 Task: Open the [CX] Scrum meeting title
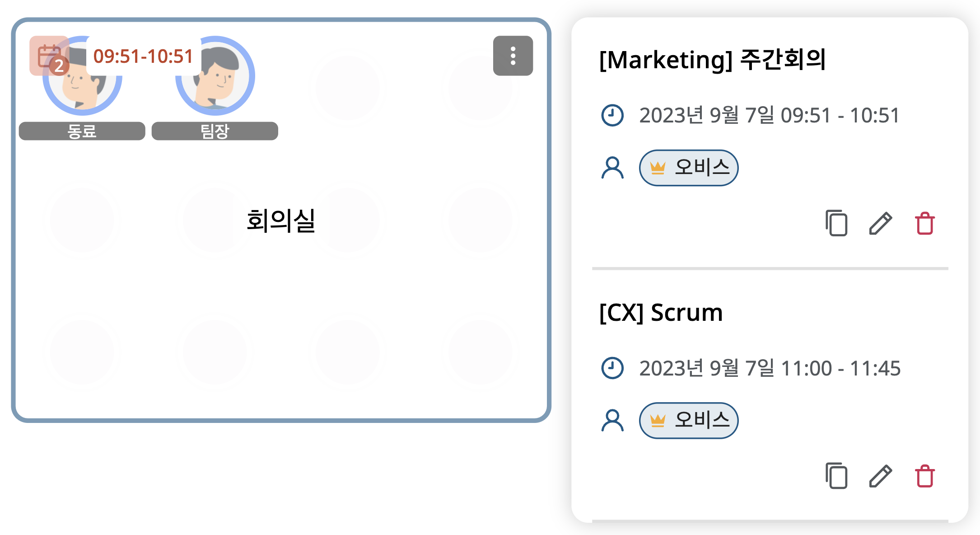pos(661,312)
